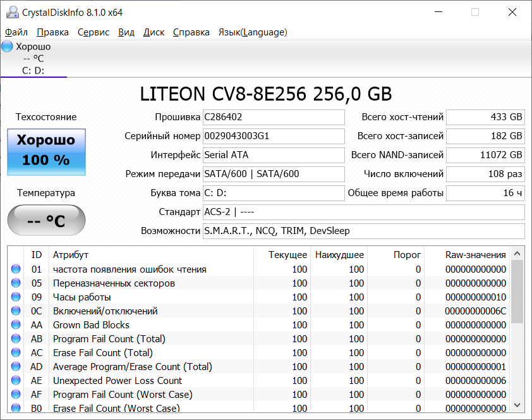Open the Язык(Language) menu

[253, 32]
